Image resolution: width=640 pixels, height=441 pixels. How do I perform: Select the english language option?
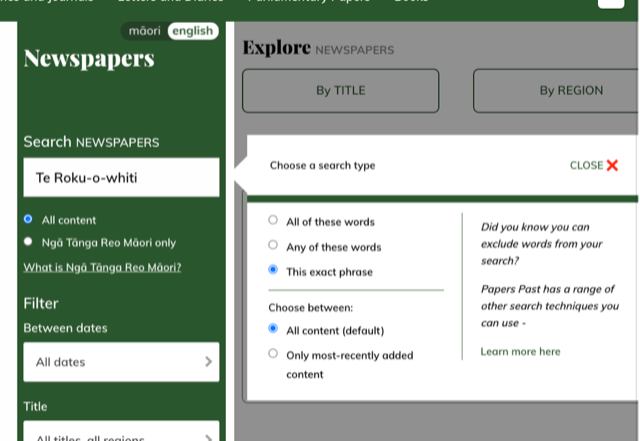[192, 31]
